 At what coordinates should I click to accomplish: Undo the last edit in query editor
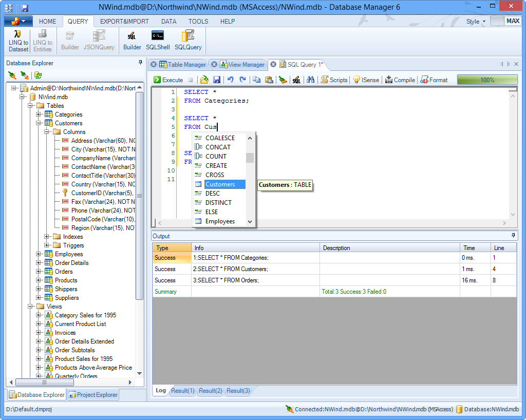[x=231, y=80]
